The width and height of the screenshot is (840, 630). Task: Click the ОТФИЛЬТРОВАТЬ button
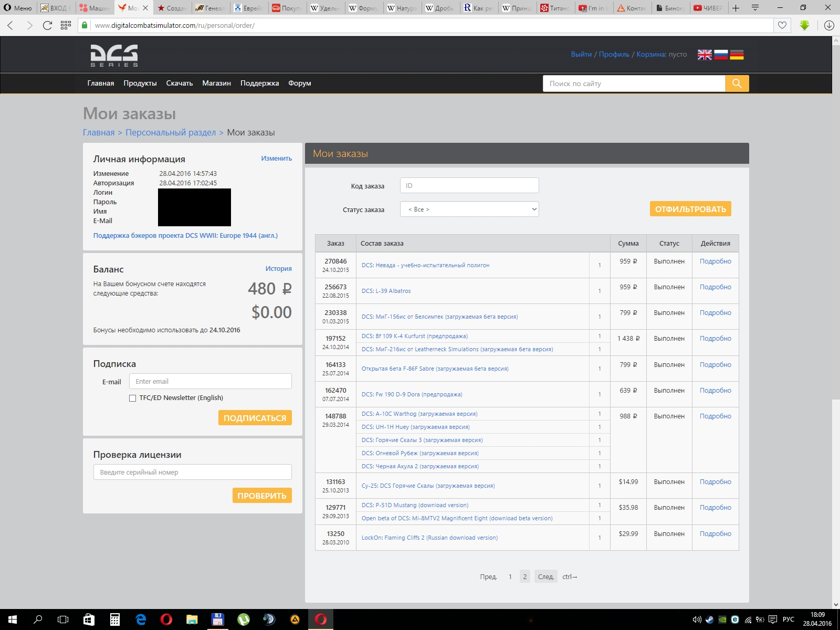[690, 209]
